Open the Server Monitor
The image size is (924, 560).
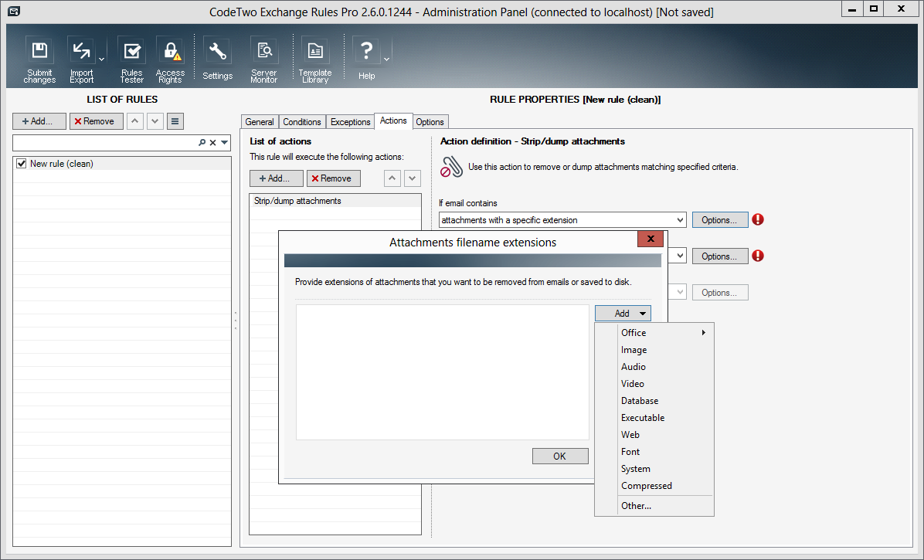(264, 53)
